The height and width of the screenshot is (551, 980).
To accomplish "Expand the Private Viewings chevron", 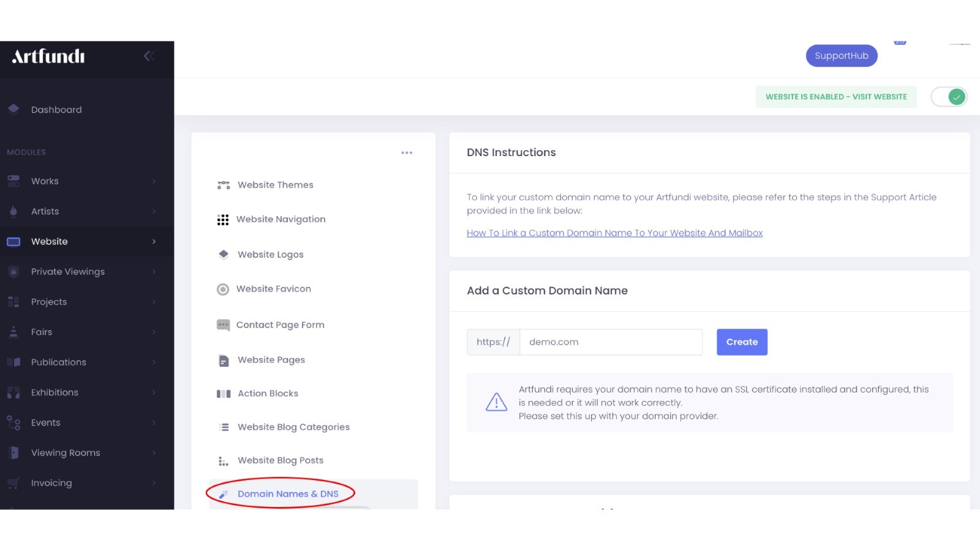I will click(154, 271).
